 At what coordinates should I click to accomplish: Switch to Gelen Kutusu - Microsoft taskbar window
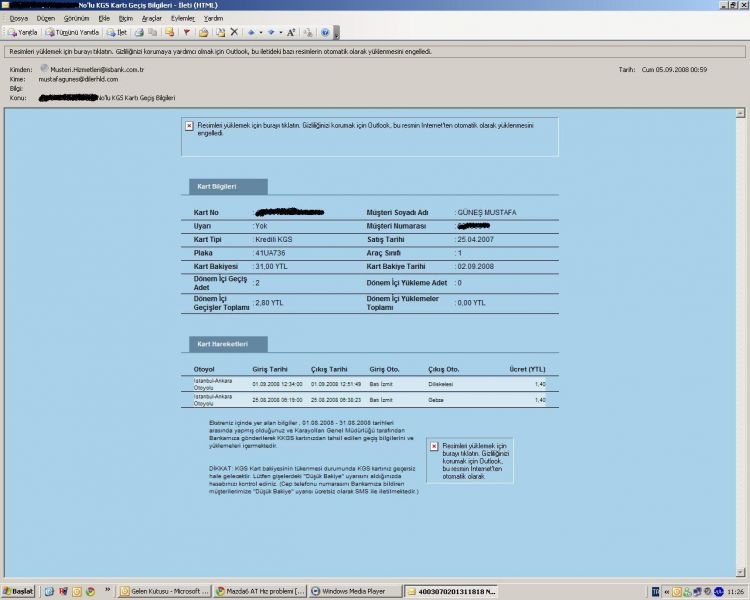coord(165,592)
